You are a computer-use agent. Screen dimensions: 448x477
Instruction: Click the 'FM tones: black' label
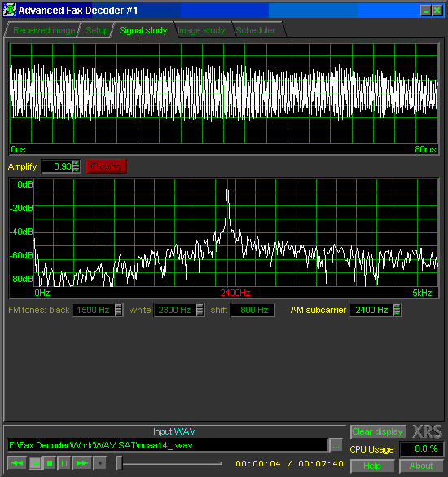(39, 310)
